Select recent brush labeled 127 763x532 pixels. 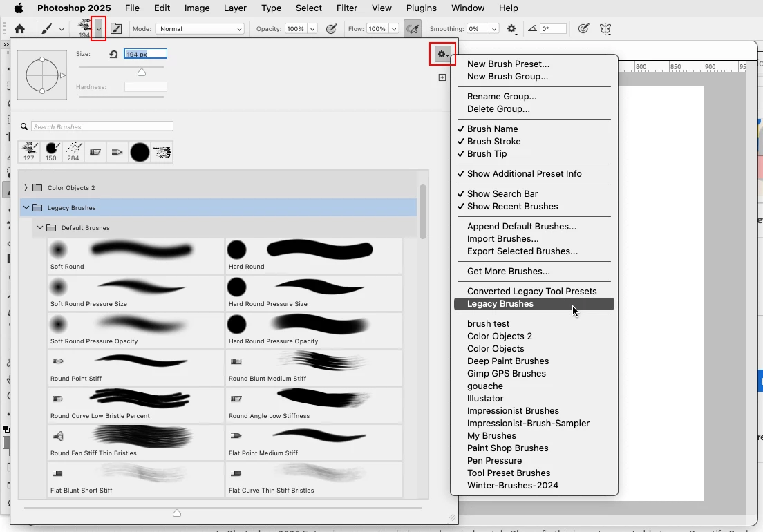29,152
